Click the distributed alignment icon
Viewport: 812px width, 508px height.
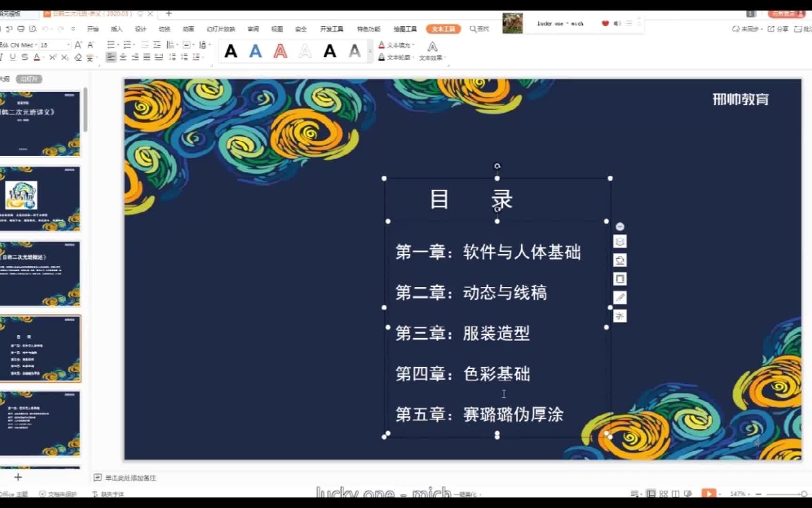pyautogui.click(x=159, y=57)
